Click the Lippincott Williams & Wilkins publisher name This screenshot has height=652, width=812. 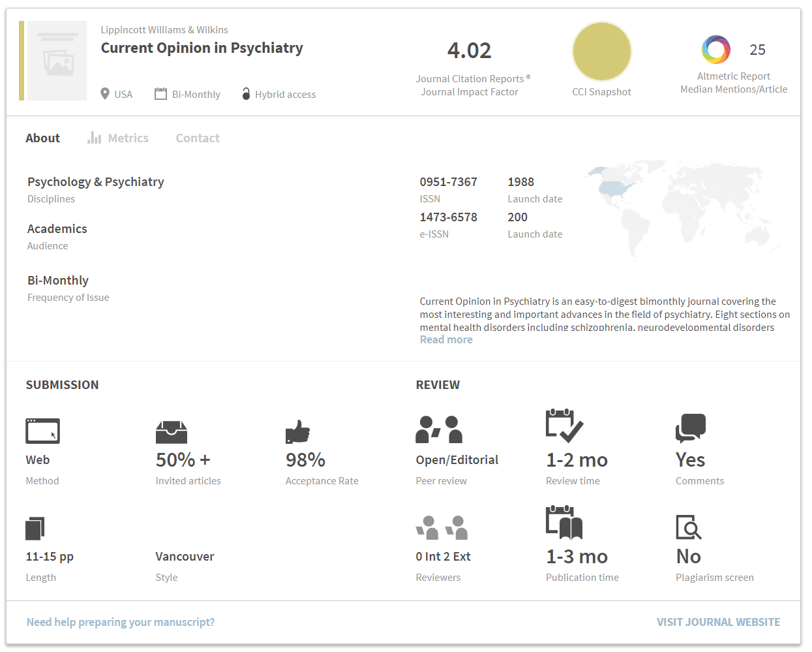pos(164,29)
